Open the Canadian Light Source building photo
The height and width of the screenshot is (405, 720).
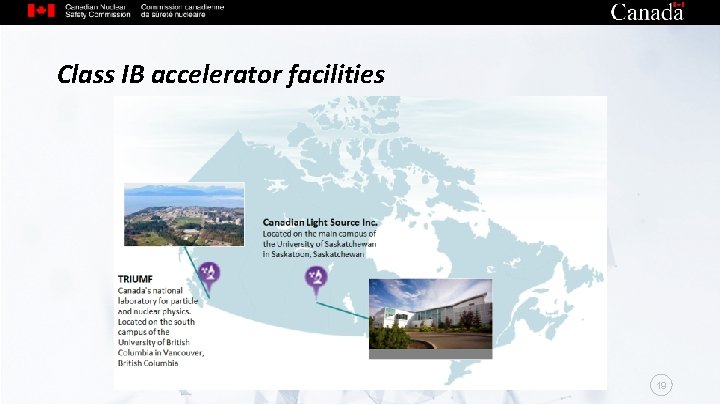(x=431, y=319)
